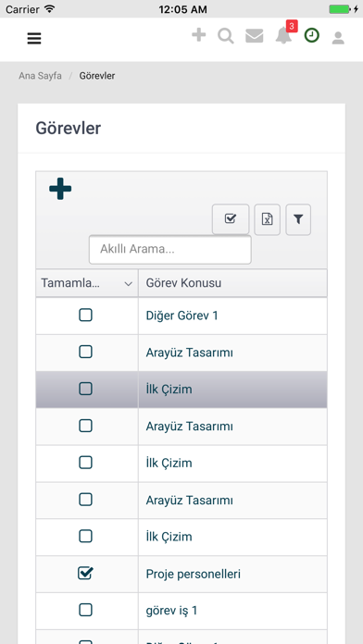The width and height of the screenshot is (363, 644).
Task: Export tasks using the Excel icon button
Action: [x=268, y=219]
